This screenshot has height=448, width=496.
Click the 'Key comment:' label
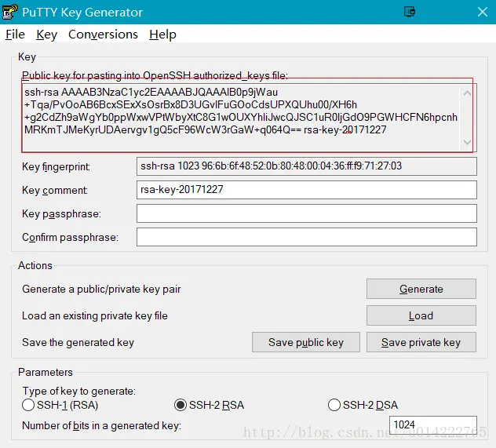(55, 190)
